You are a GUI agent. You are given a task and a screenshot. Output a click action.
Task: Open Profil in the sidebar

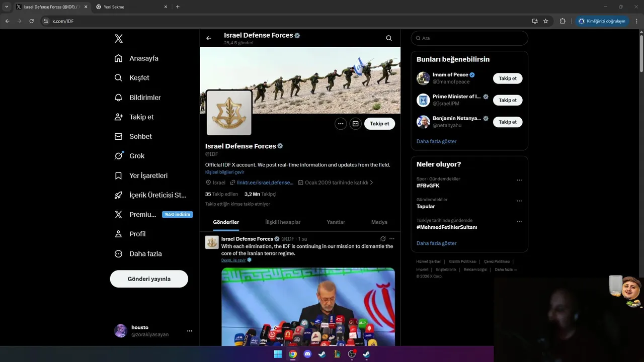130,234
